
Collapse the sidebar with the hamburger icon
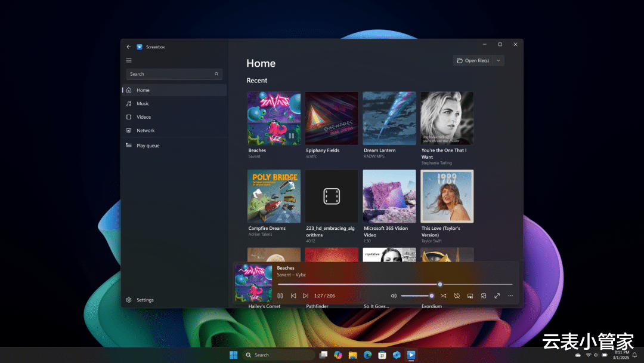[x=129, y=60]
